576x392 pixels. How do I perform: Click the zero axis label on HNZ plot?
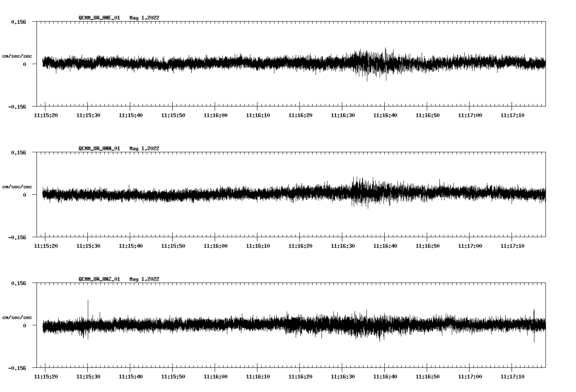(x=25, y=325)
